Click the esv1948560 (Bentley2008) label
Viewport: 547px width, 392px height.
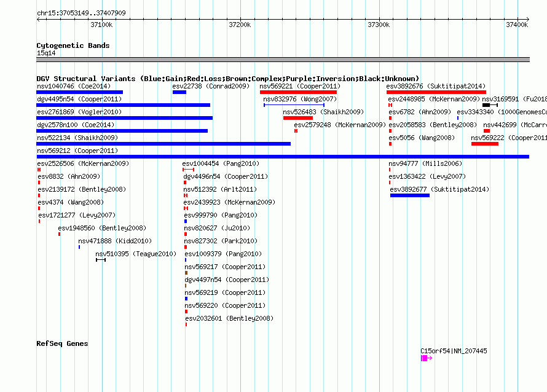pos(102,228)
